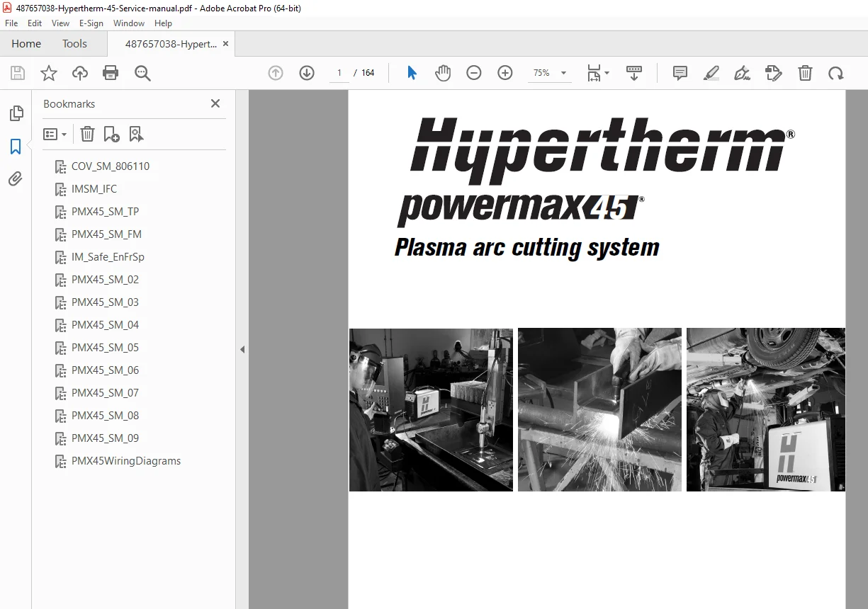Screen dimensions: 868x609
Task: Add a new bookmark icon
Action: [x=112, y=134]
